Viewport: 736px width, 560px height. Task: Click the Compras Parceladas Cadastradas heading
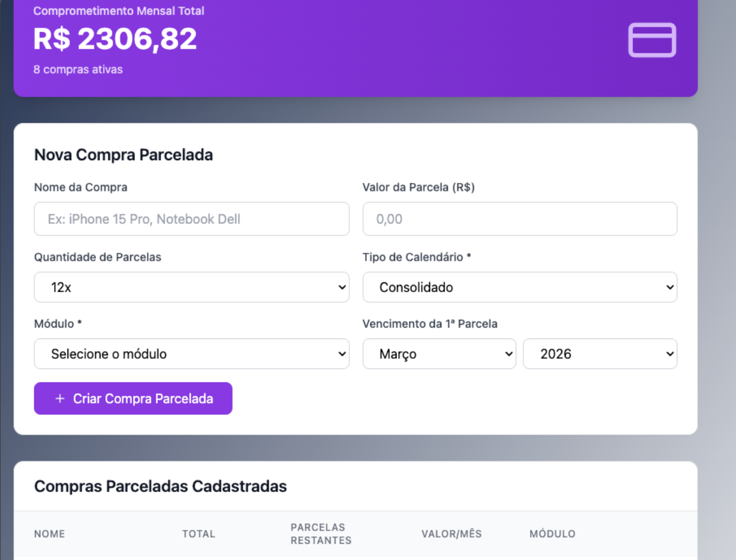point(161,487)
